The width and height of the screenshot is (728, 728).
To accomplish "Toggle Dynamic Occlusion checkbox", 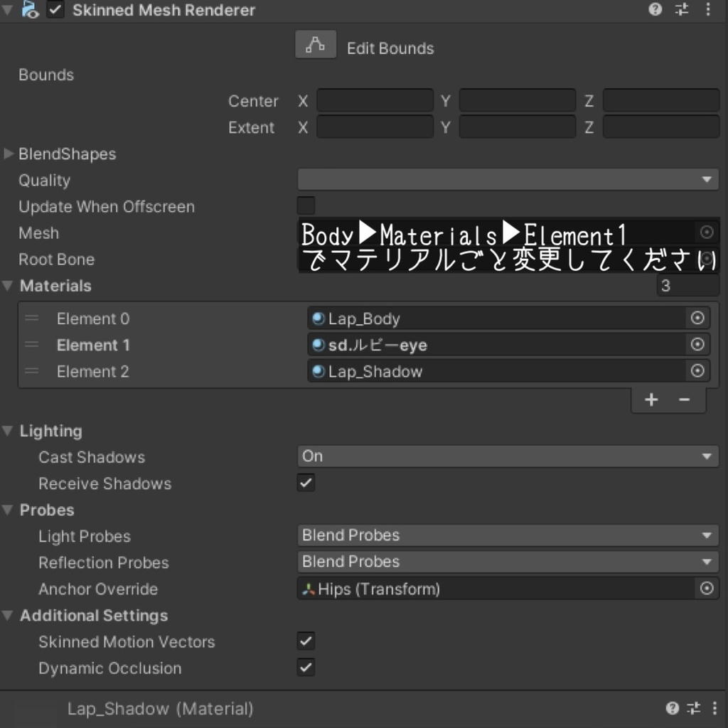I will tap(306, 668).
